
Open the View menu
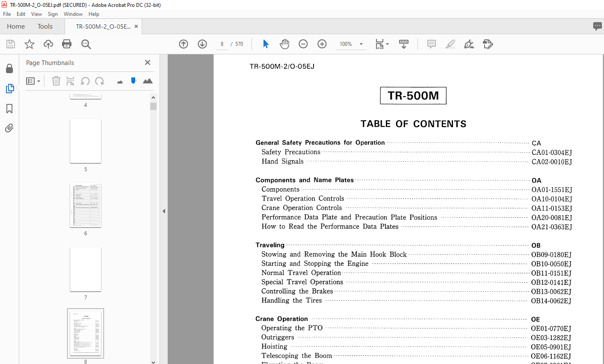pyautogui.click(x=36, y=14)
